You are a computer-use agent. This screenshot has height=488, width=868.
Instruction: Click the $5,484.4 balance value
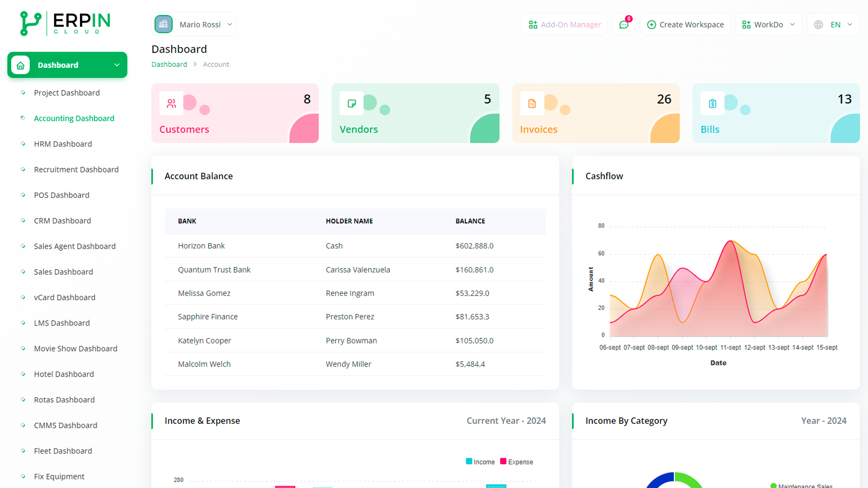[x=470, y=364]
